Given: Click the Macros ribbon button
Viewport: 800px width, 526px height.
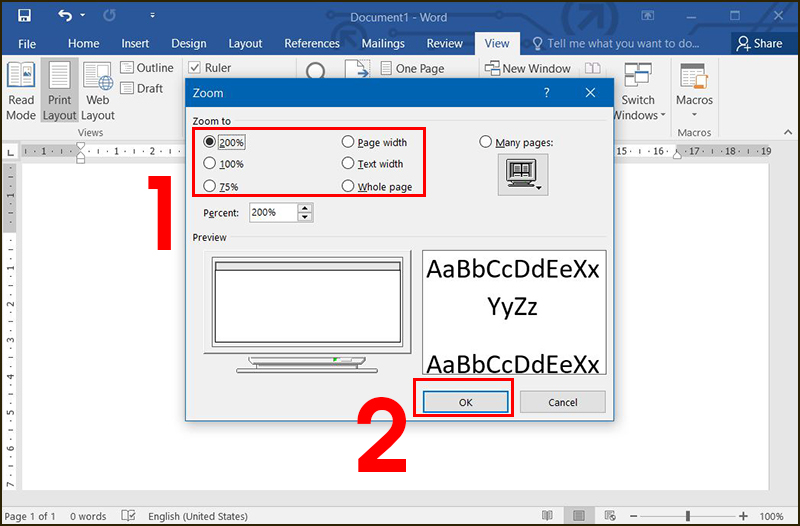Looking at the screenshot, I should (x=694, y=91).
